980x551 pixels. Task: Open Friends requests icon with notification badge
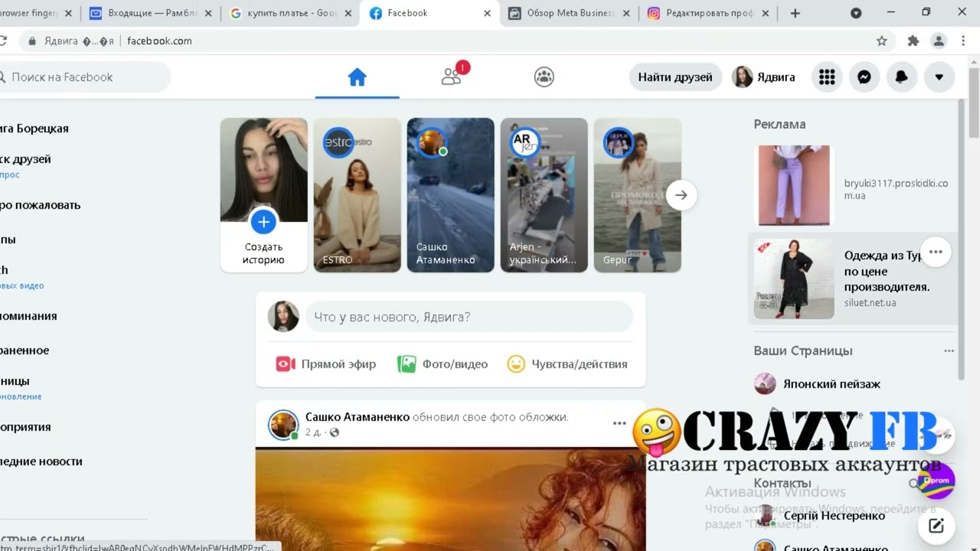(x=452, y=76)
